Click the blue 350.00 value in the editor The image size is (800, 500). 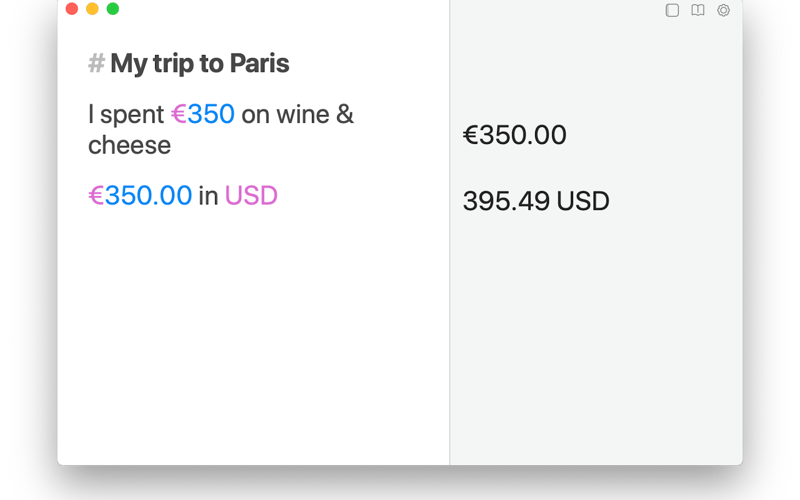click(x=148, y=196)
